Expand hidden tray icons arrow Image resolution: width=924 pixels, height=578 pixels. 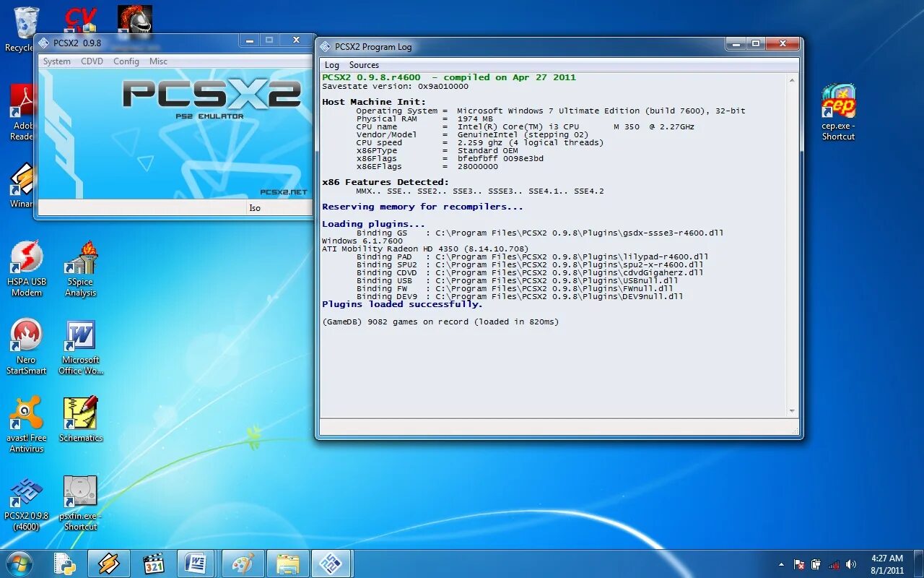coord(781,564)
